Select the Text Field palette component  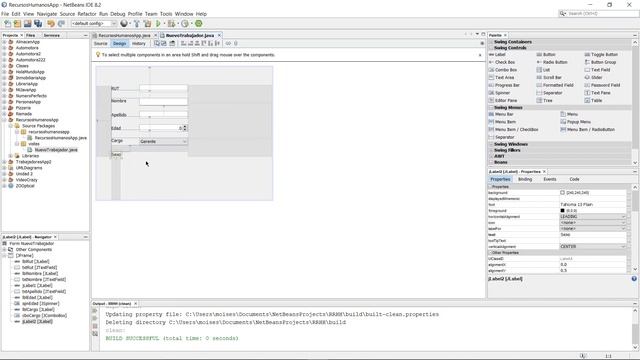tap(598, 70)
